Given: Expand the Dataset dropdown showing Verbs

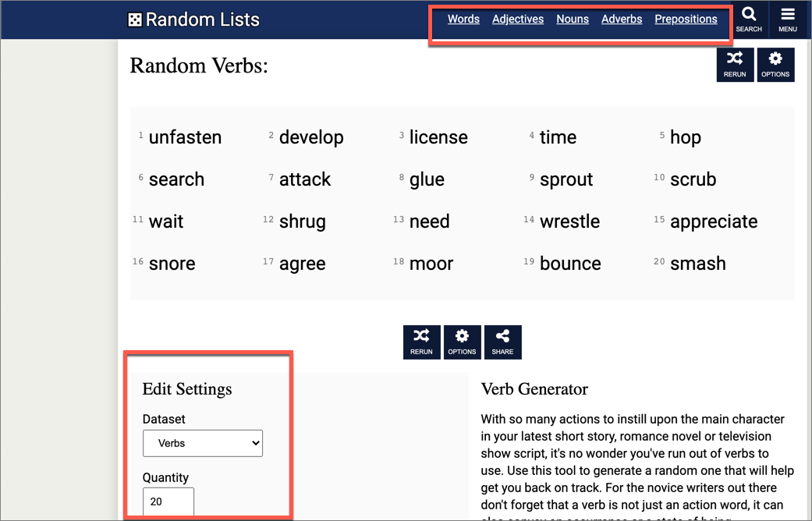Looking at the screenshot, I should pos(203,443).
